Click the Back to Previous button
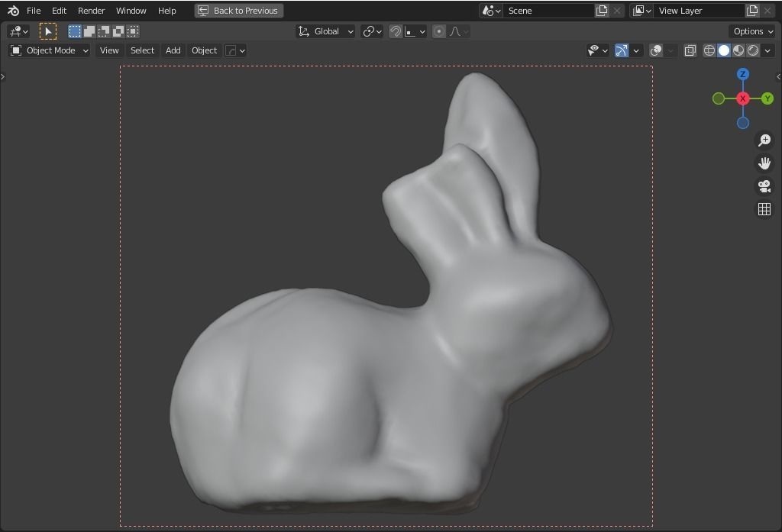782x532 pixels. (x=239, y=11)
